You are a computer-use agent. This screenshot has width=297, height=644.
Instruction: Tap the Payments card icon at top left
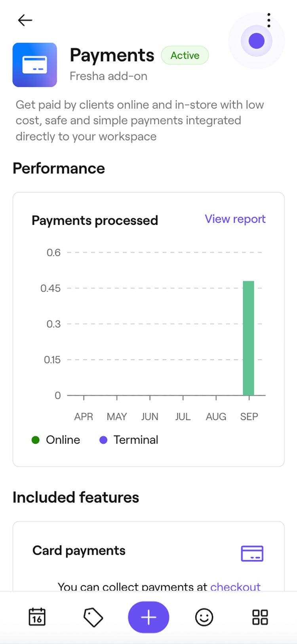click(x=35, y=65)
